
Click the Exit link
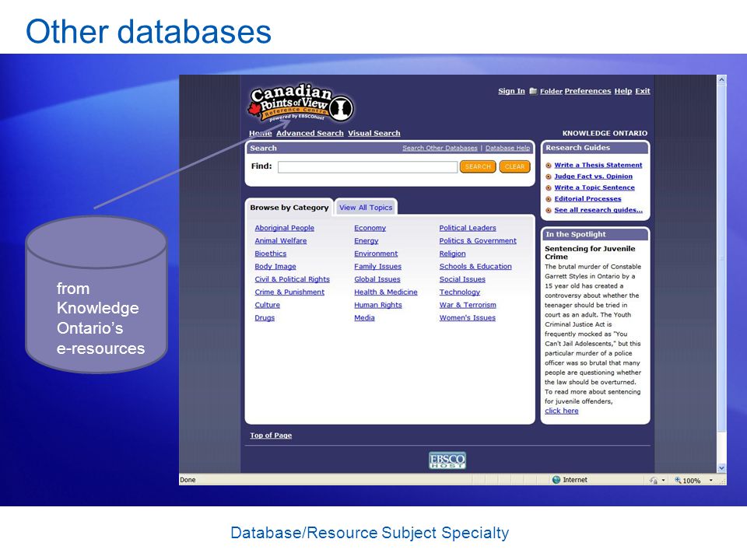(x=642, y=91)
